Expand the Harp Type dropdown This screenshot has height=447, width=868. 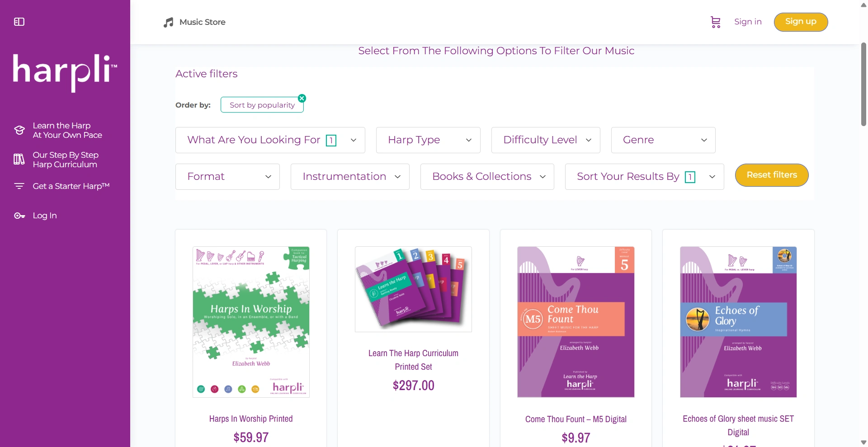tap(428, 140)
